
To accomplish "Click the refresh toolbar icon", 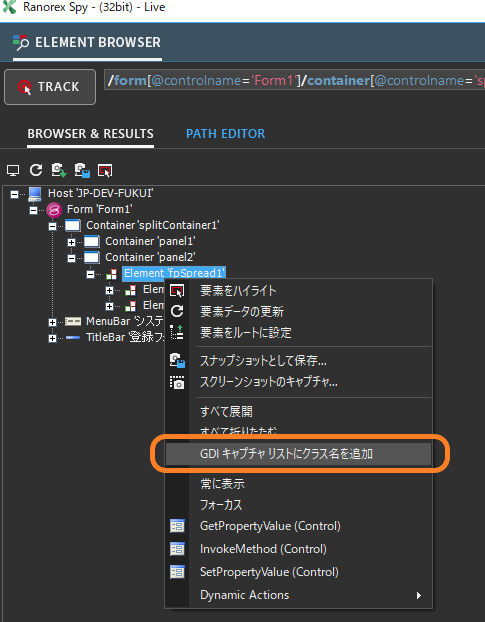I will coord(36,170).
